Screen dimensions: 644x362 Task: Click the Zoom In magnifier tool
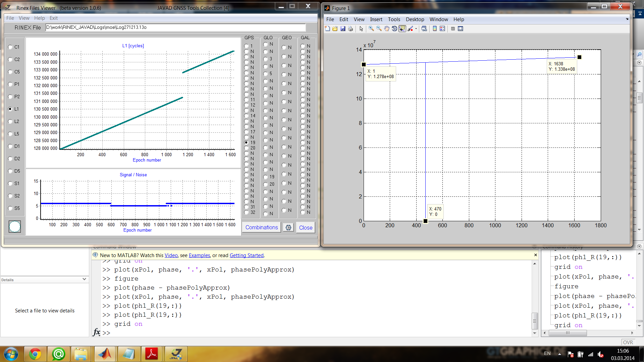(371, 29)
